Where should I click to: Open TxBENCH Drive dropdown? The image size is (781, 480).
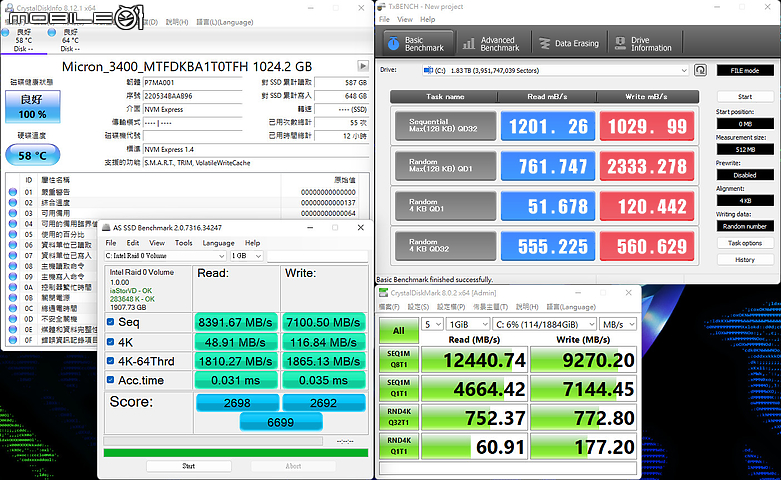coord(555,70)
